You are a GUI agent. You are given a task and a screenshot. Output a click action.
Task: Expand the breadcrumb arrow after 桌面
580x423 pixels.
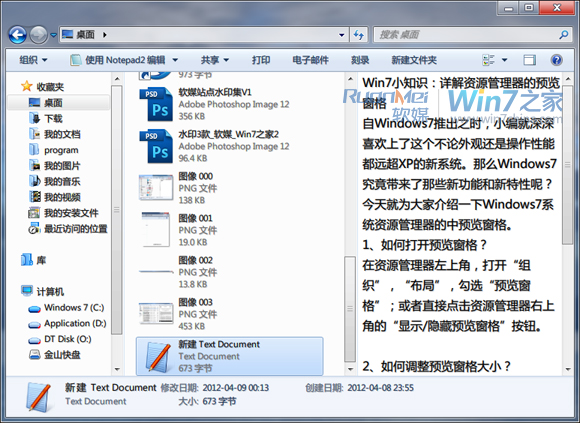(105, 35)
